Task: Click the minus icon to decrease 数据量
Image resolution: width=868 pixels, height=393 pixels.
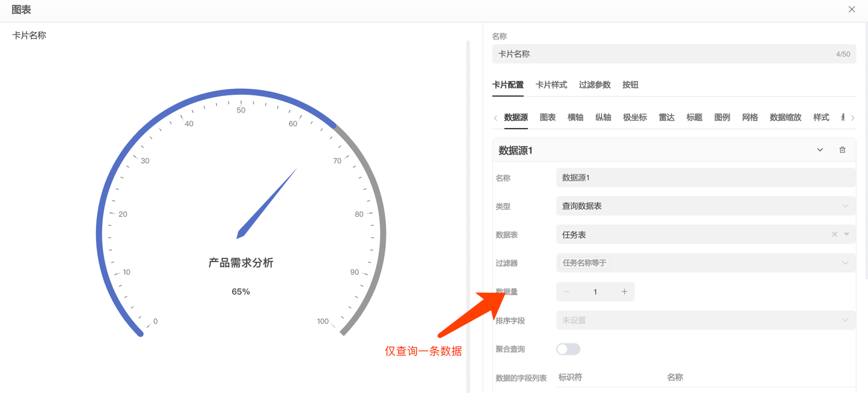Action: [566, 292]
